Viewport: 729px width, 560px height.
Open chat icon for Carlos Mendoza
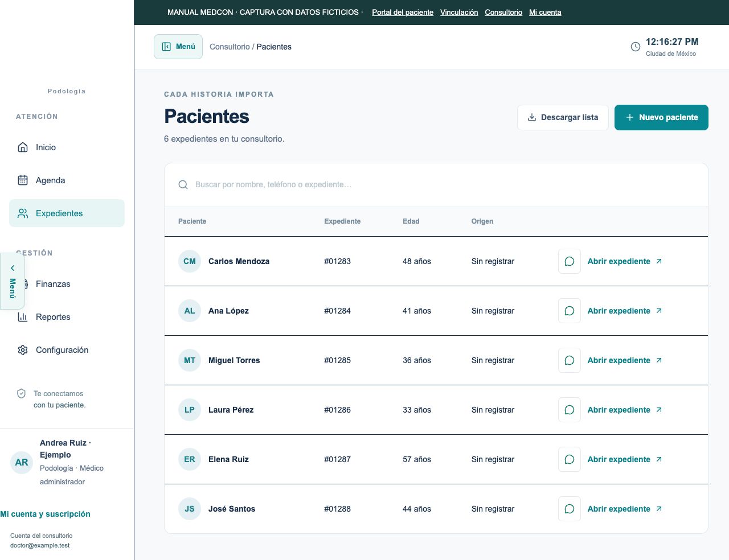point(569,261)
